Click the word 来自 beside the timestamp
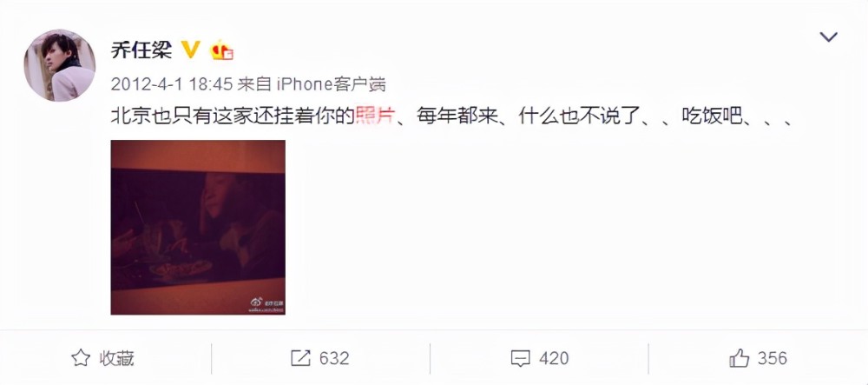 pos(254,84)
